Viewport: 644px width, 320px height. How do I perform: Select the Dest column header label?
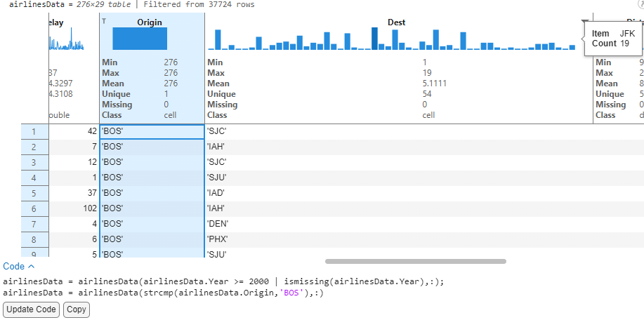(x=396, y=22)
